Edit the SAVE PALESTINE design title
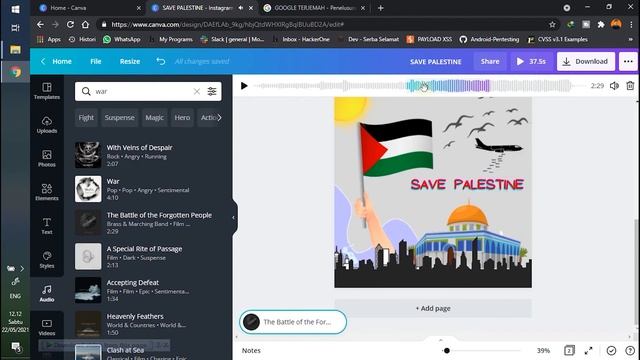The image size is (640, 360). point(436,62)
